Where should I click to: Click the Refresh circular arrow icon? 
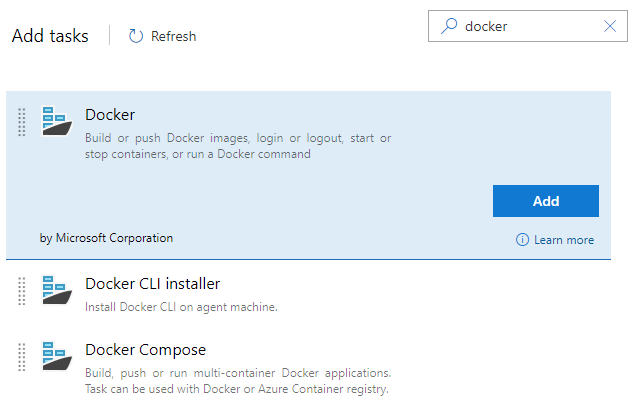(x=137, y=36)
